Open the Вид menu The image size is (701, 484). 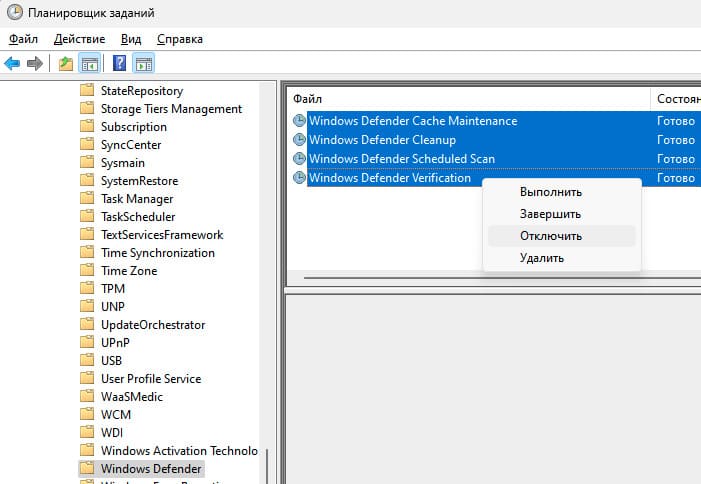click(x=131, y=39)
